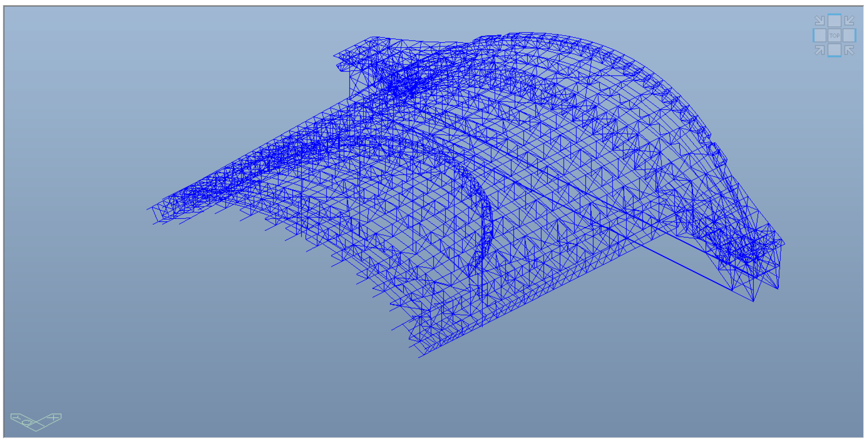Viewport: 868px width, 445px height.
Task: Click the green orientation indicator in the corner
Action: point(36,422)
